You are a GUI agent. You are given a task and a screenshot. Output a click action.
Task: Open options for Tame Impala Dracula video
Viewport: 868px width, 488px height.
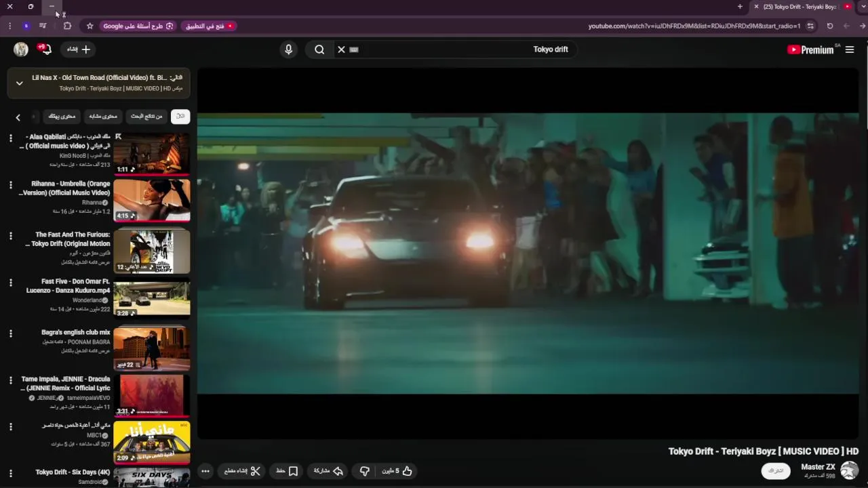tap(10, 380)
